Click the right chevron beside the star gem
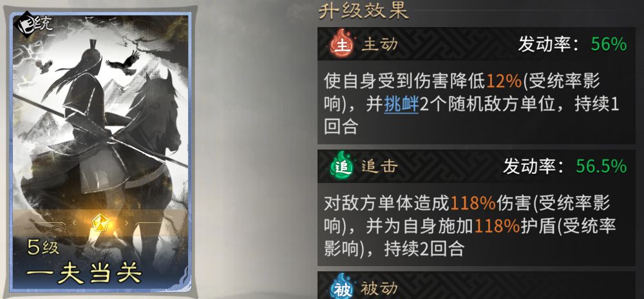644x299 pixels. [126, 222]
